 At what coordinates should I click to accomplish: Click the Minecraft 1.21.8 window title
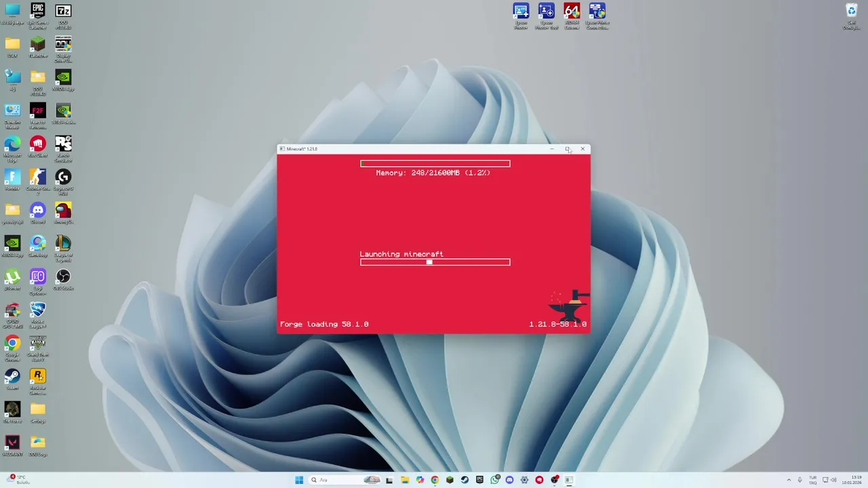(x=302, y=149)
